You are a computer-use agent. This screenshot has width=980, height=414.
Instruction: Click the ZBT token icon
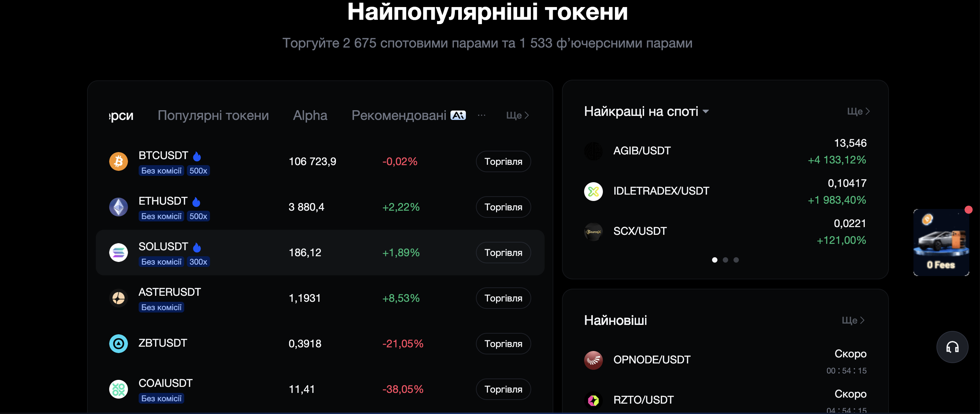click(x=118, y=344)
